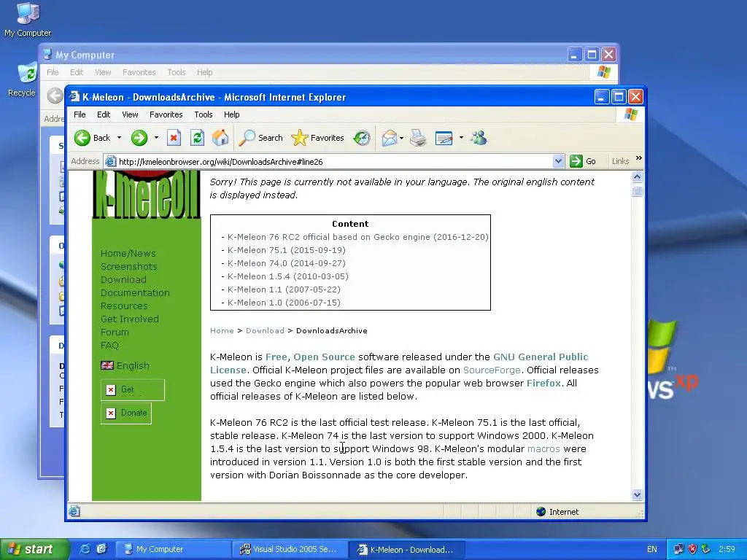Image resolution: width=747 pixels, height=560 pixels.
Task: Click the EN language indicator in taskbar
Action: pos(651,549)
